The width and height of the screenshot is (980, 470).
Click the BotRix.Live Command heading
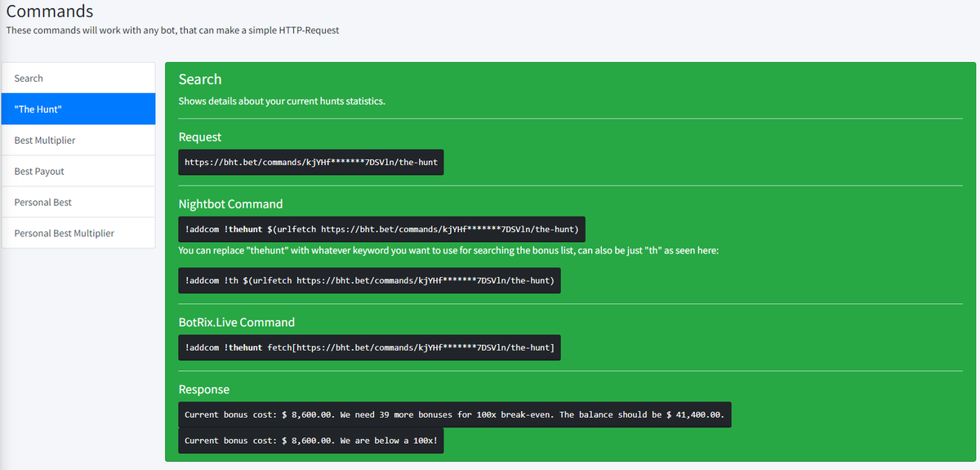click(237, 322)
